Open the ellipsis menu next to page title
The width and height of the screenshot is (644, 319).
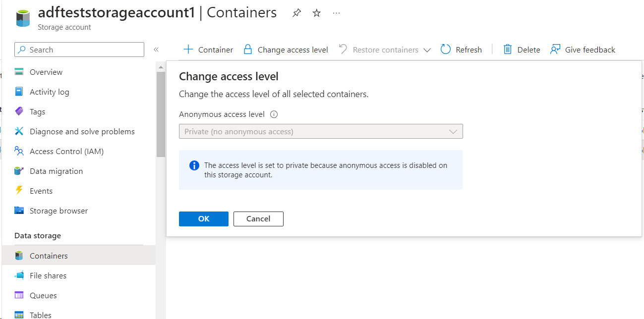(x=336, y=13)
